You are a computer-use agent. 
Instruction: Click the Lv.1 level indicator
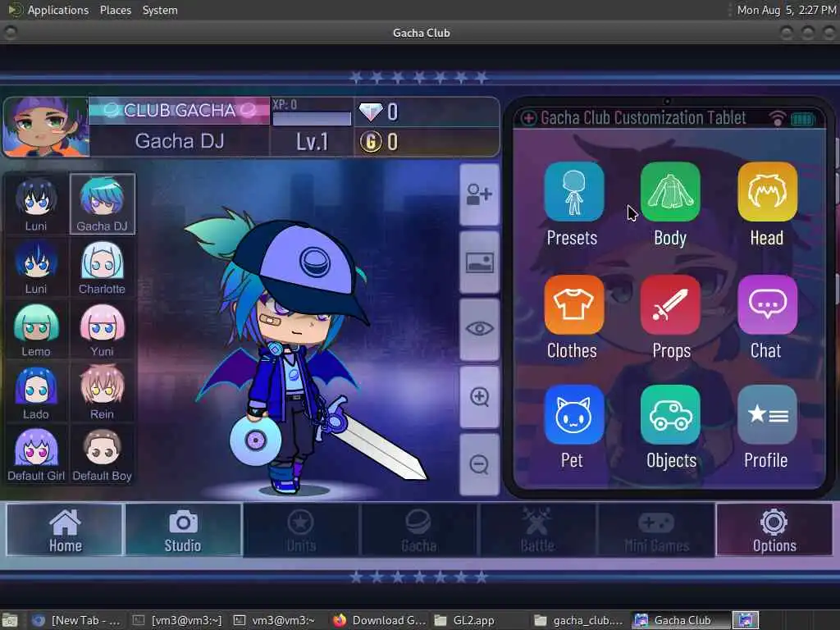click(x=312, y=142)
